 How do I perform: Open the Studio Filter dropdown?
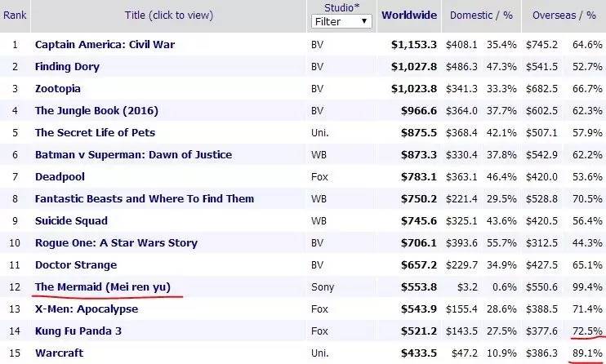[341, 21]
